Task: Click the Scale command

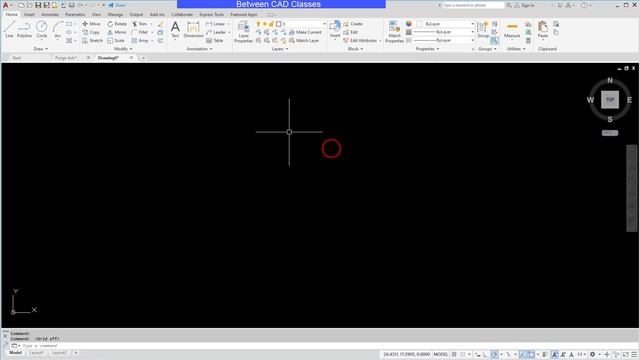Action: [116, 41]
